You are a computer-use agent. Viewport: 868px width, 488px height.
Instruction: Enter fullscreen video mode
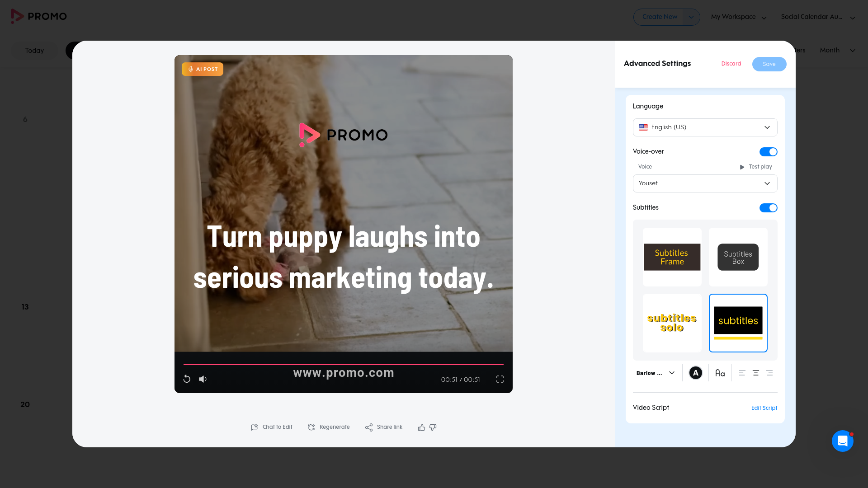[x=500, y=379]
